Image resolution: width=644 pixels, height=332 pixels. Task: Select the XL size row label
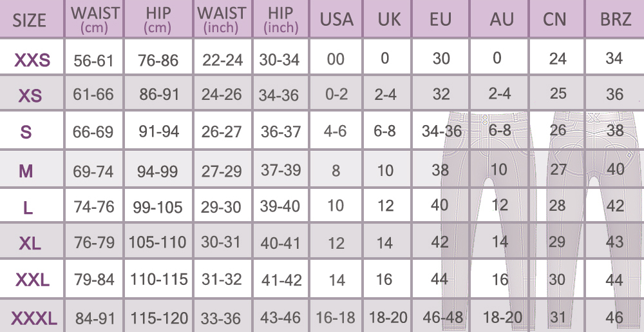tap(30, 244)
